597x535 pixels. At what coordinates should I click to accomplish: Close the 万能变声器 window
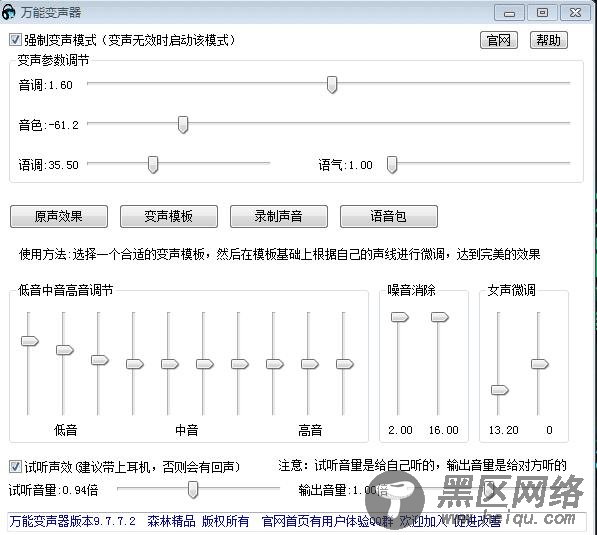click(575, 13)
